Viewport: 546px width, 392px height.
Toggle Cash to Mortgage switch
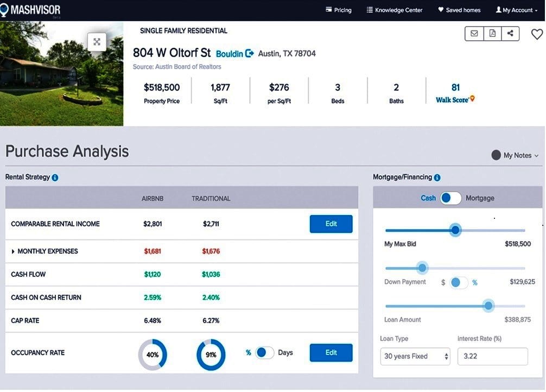pyautogui.click(x=450, y=198)
